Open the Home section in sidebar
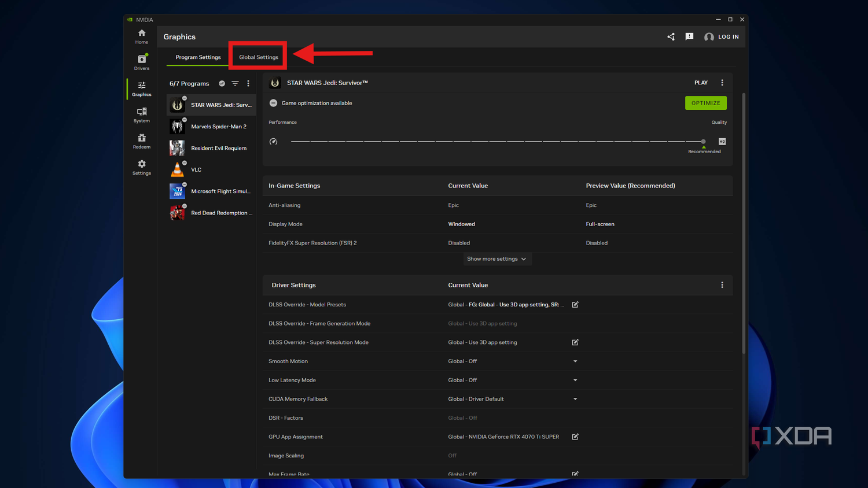 tap(142, 36)
